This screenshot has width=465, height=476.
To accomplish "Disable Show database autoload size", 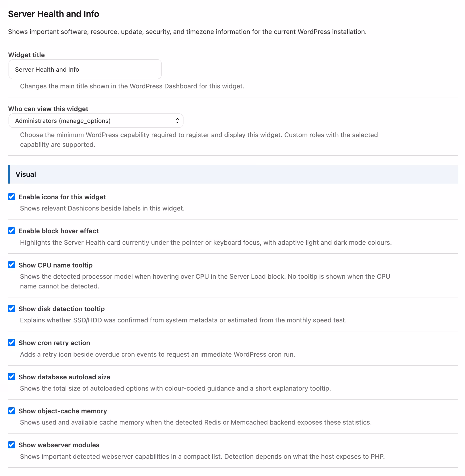I will [x=11, y=377].
